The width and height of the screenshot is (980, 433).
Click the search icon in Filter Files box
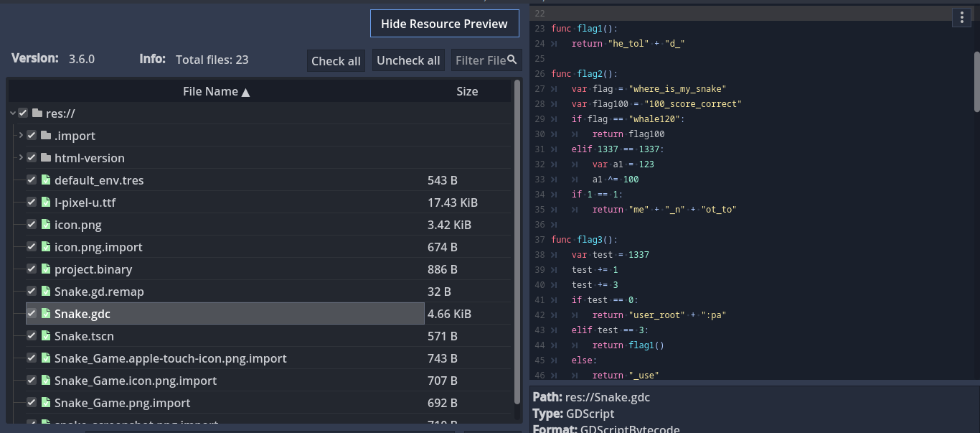click(512, 60)
